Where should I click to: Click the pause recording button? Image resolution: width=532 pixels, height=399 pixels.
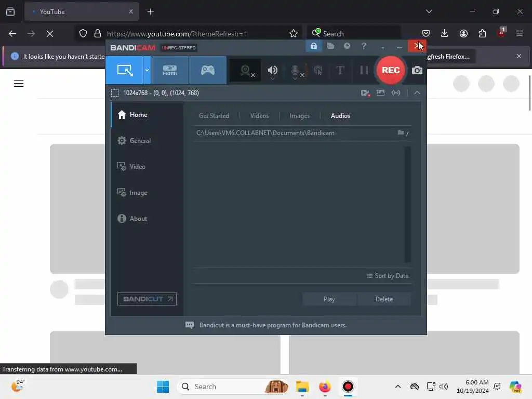click(x=364, y=70)
